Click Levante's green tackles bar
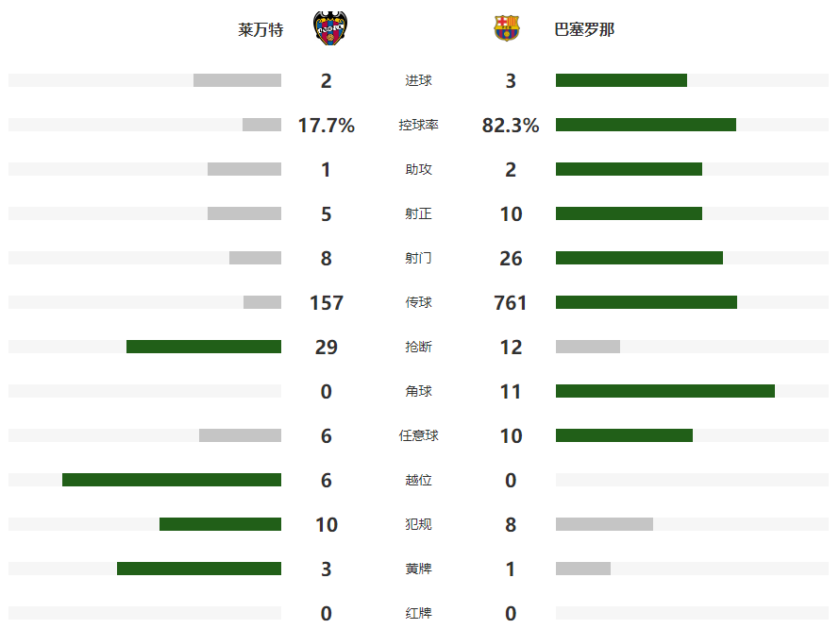Screen dimensions: 840x629 point(204,347)
